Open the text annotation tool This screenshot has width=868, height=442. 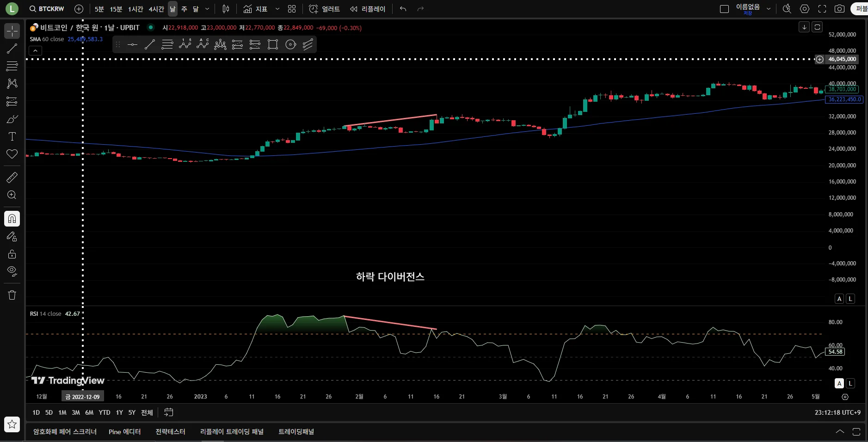point(12,136)
